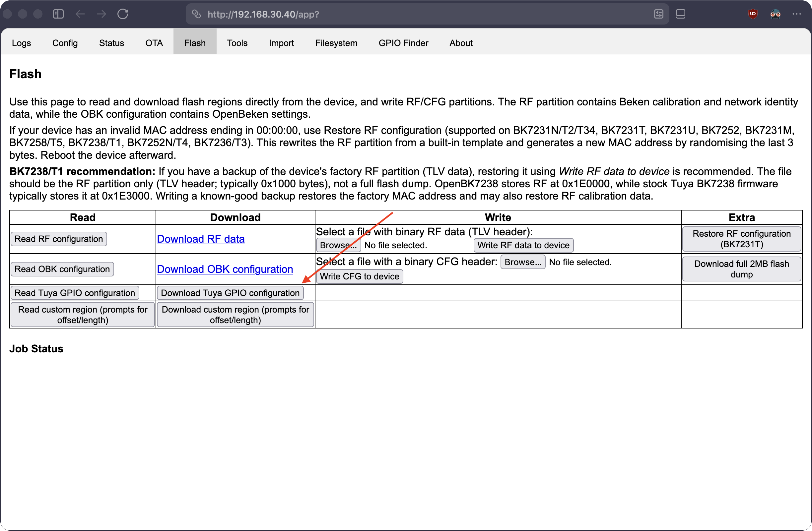The width and height of the screenshot is (812, 531).
Task: Click the Job Status heading
Action: click(x=36, y=349)
